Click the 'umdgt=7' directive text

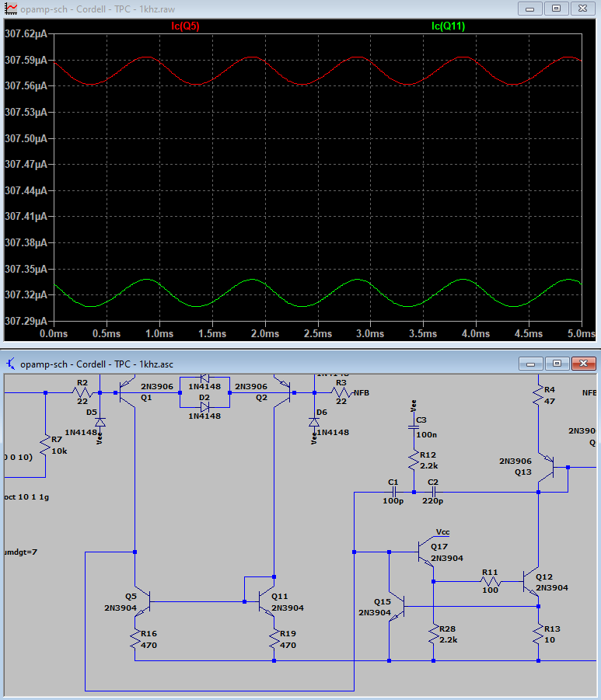pos(21,552)
